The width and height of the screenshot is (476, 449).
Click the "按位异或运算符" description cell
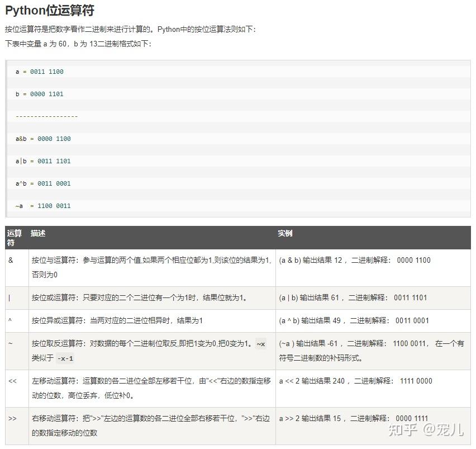(152, 321)
